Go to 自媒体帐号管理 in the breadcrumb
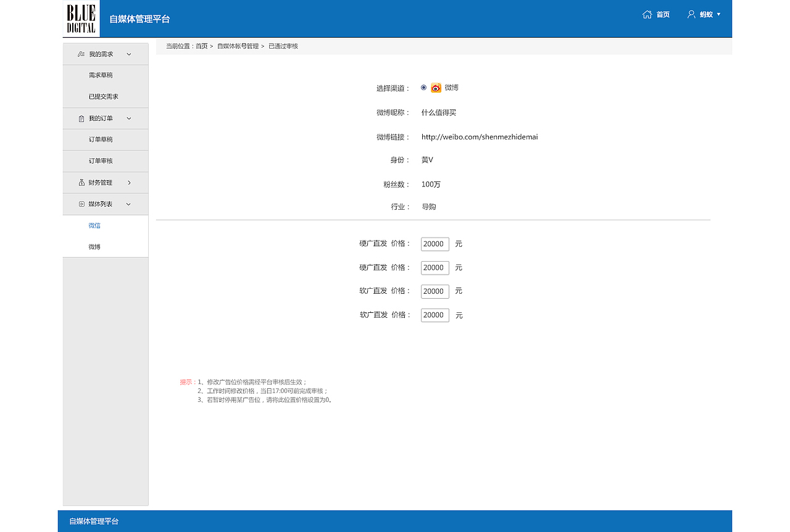 click(238, 46)
